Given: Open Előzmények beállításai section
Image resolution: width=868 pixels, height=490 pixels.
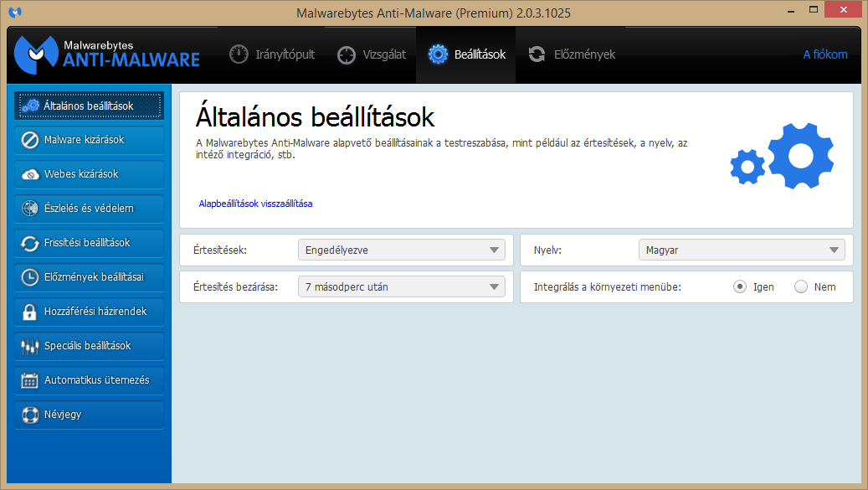Looking at the screenshot, I should 89,277.
